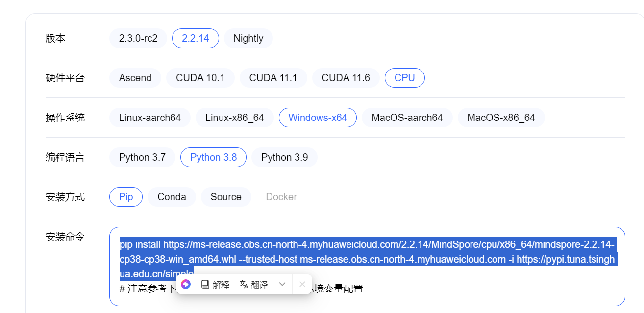Select version 2.3.0-rc2
Viewport: 644px width, 313px height.
pos(138,38)
